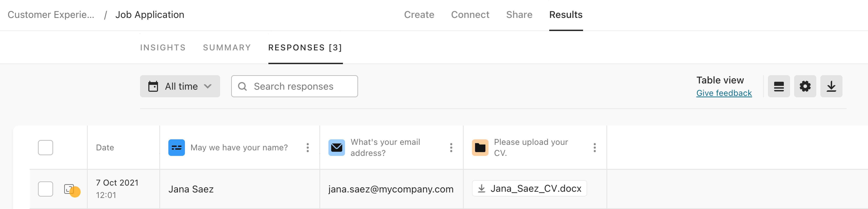Click the folder icon in the CV column
Viewport: 868px width, 209px height.
tap(480, 148)
